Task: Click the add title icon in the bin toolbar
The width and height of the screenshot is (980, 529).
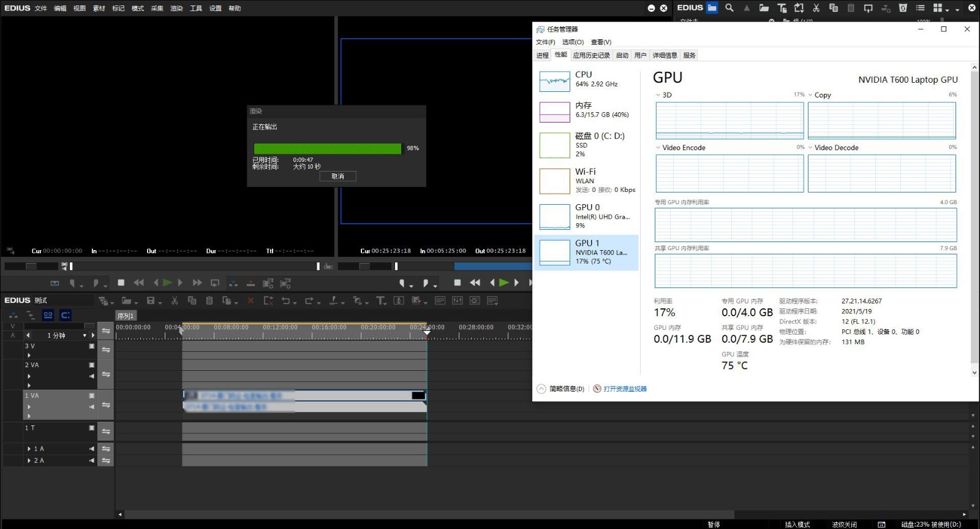Action: tap(782, 8)
